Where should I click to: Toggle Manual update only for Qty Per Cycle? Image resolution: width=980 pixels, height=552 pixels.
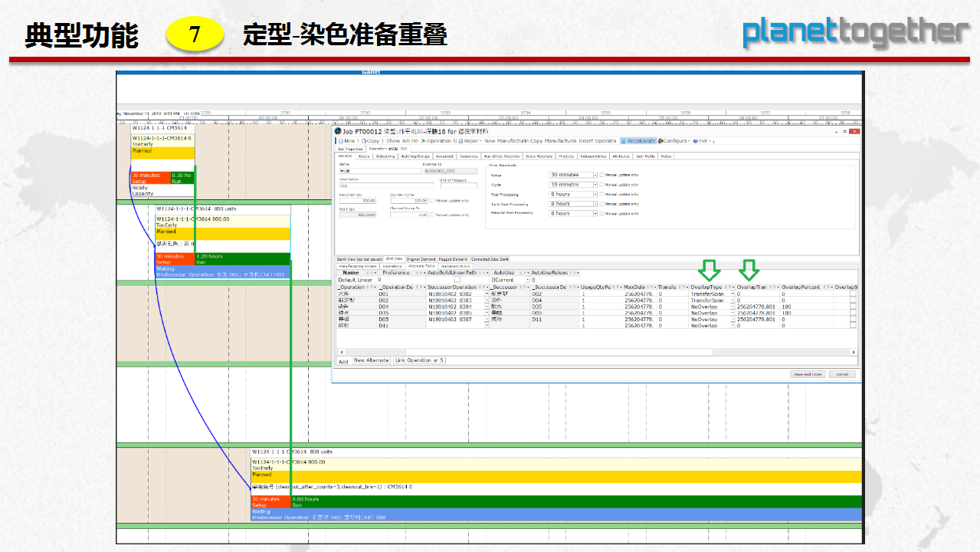(432, 200)
